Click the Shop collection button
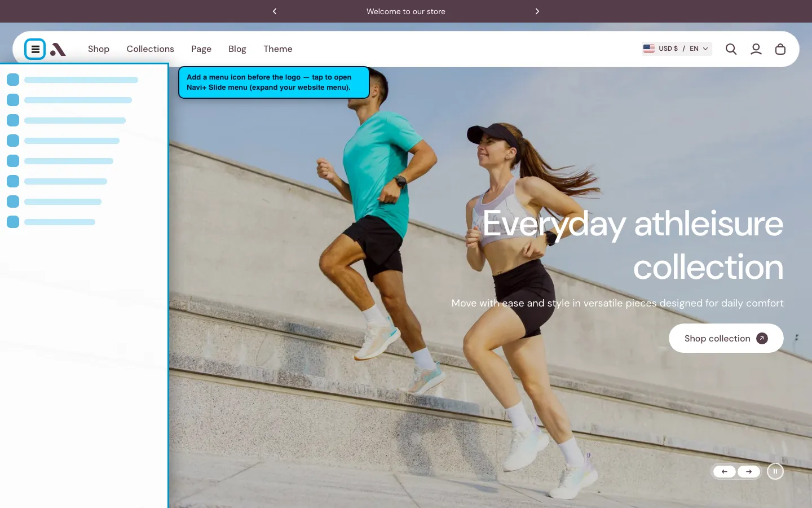The width and height of the screenshot is (812, 508). click(726, 338)
